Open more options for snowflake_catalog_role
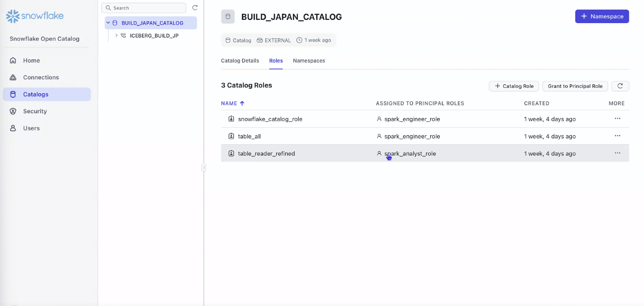 click(617, 118)
